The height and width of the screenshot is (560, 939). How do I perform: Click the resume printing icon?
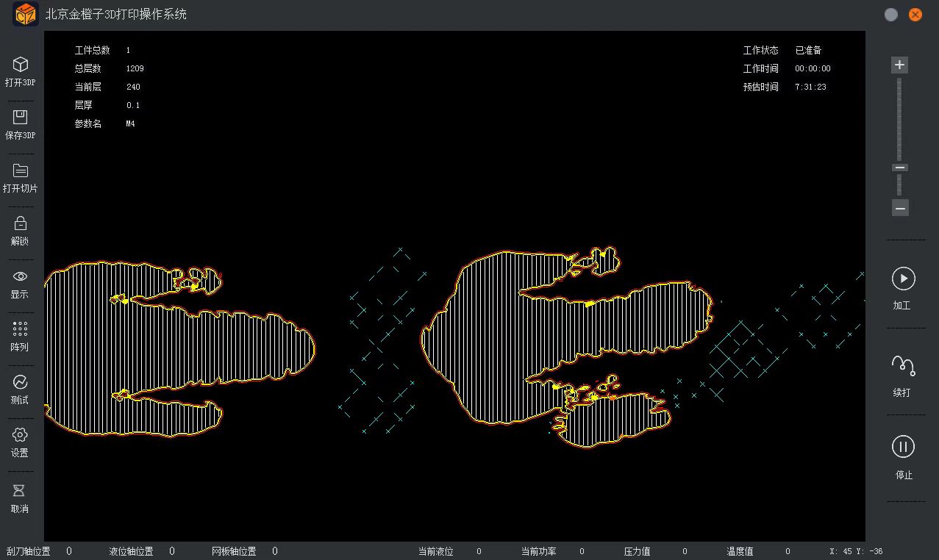[x=902, y=366]
